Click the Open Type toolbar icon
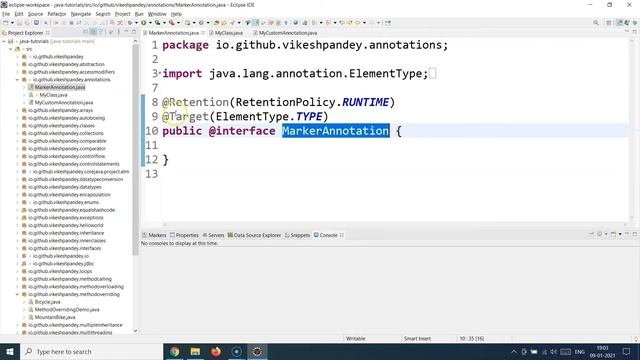640x360 pixels. click(216, 23)
